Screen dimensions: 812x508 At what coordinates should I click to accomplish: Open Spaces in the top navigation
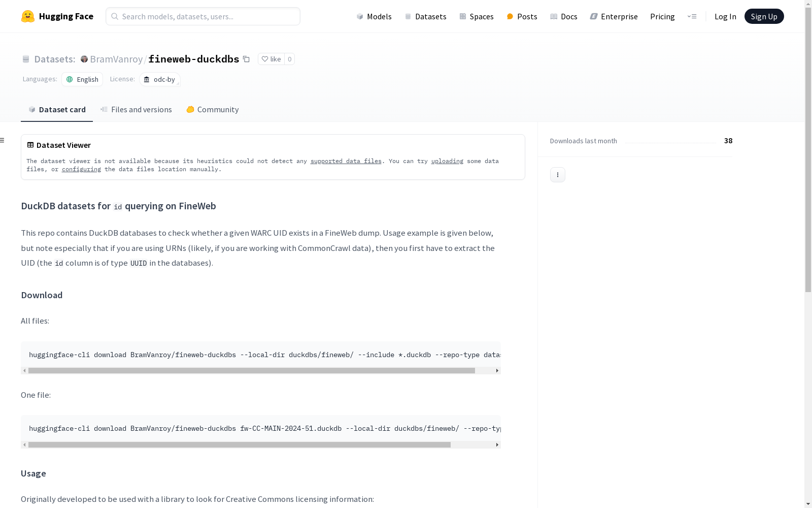pos(477,16)
